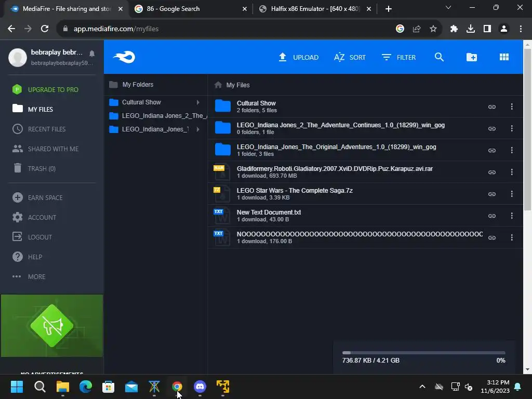This screenshot has width=532, height=399.
Task: Switch to Halfix x86 Emulator tab
Action: click(315, 9)
